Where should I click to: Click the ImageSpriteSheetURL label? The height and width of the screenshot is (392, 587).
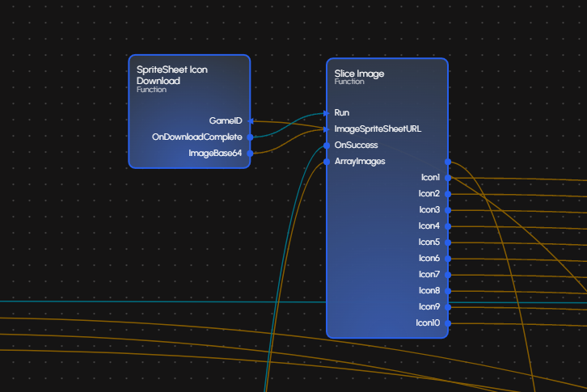click(x=378, y=129)
